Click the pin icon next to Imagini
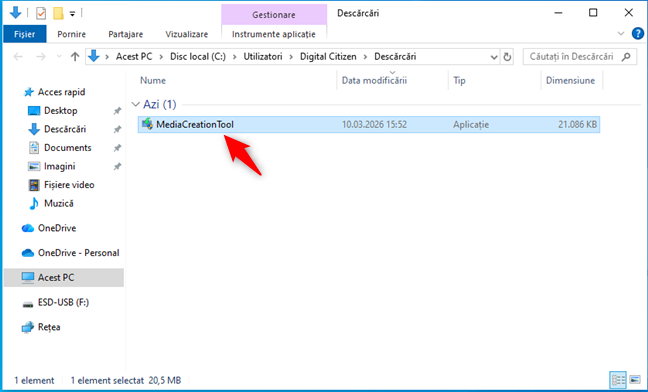 click(x=117, y=166)
